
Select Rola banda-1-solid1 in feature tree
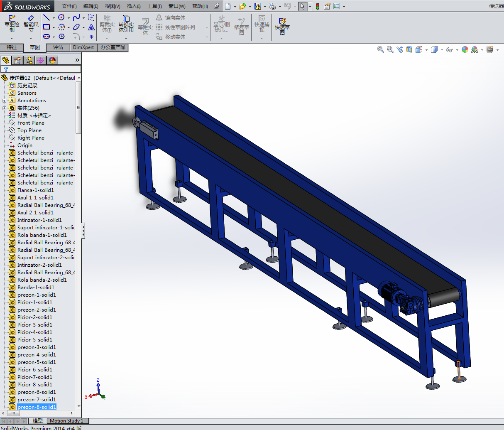[x=42, y=235]
